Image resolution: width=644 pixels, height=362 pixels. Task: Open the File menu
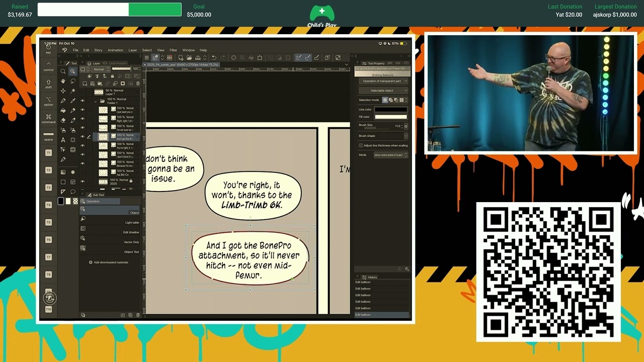(x=75, y=50)
